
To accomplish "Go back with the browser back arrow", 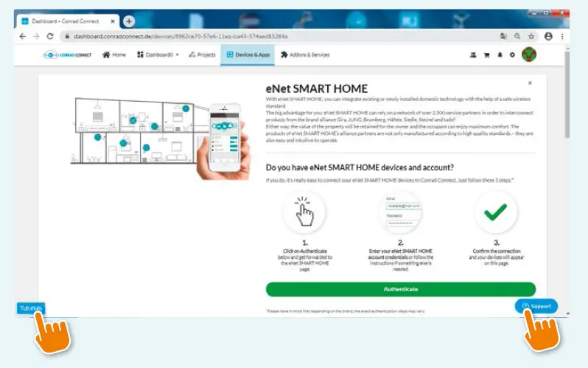I will 23,36.
